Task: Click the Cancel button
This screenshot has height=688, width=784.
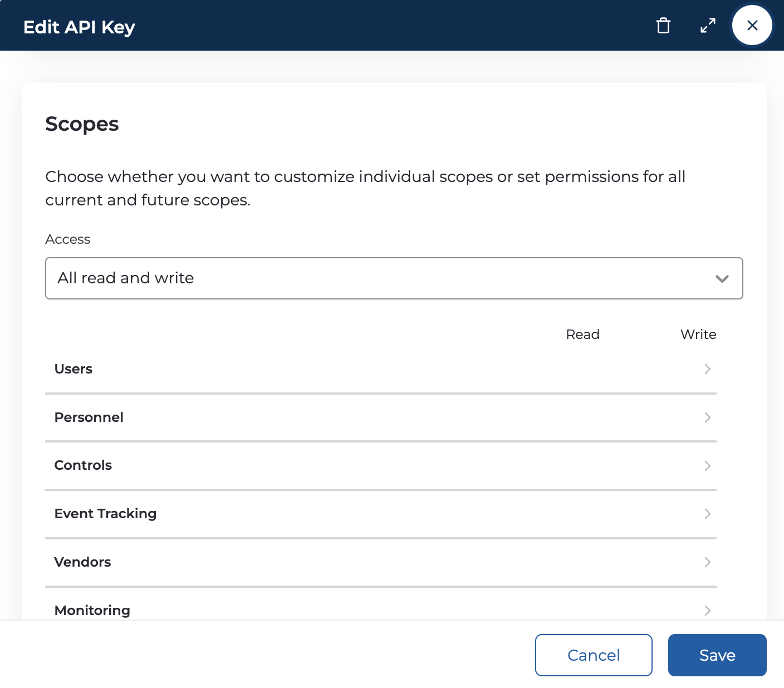Action: (594, 655)
